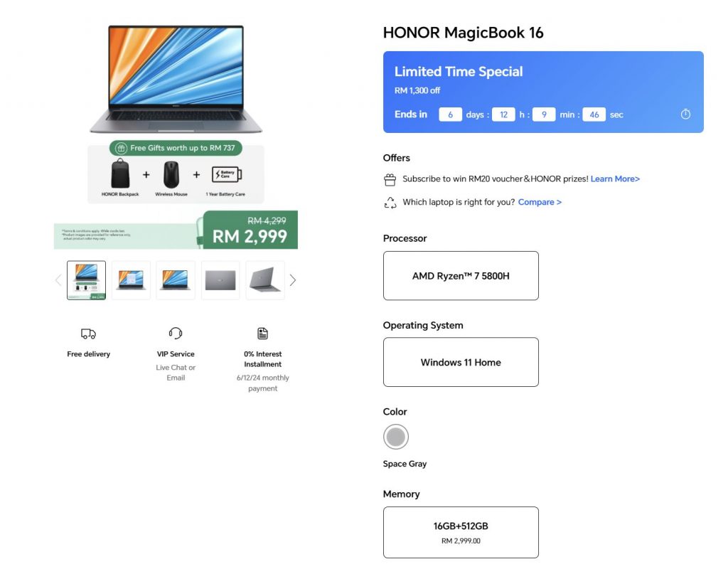
Task: Open the Learn More link
Action: (615, 179)
